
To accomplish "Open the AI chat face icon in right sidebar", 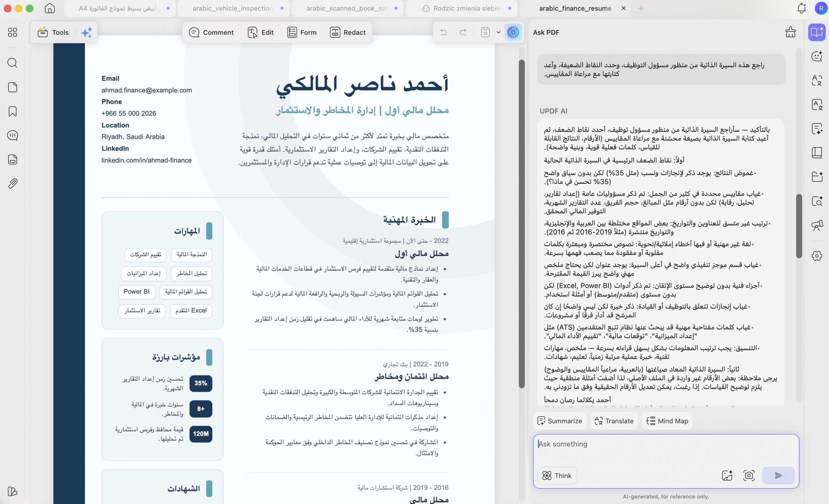I will coord(817,56).
